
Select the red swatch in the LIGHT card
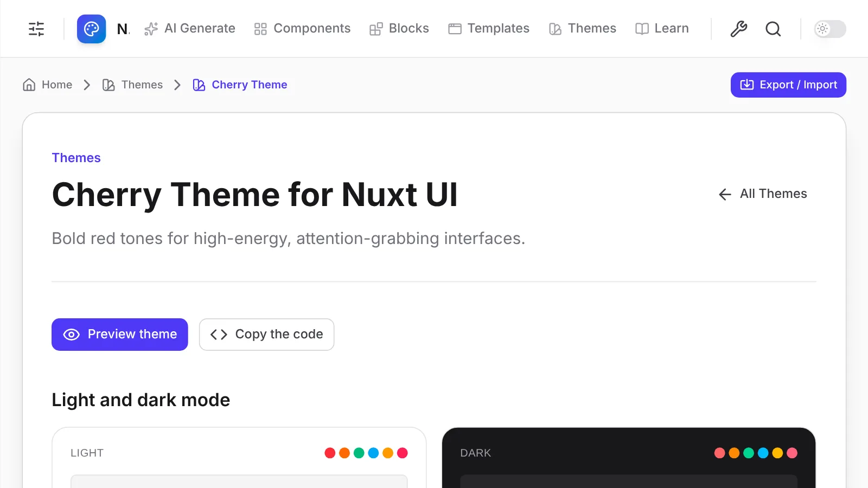[330, 453]
